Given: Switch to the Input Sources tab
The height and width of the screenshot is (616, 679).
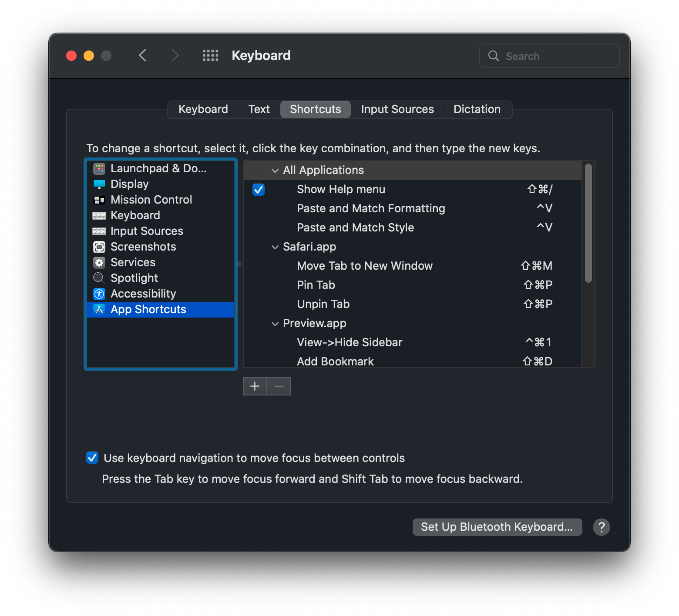Looking at the screenshot, I should coord(397,109).
